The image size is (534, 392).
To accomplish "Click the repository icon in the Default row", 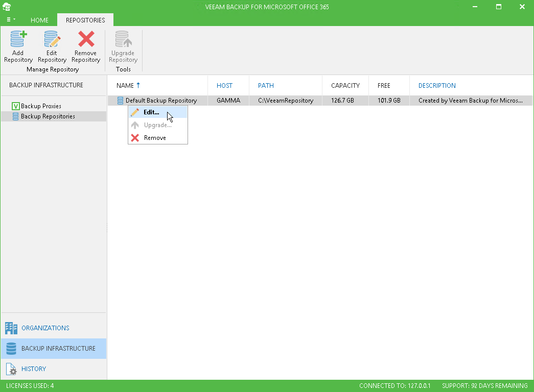I will tap(120, 101).
